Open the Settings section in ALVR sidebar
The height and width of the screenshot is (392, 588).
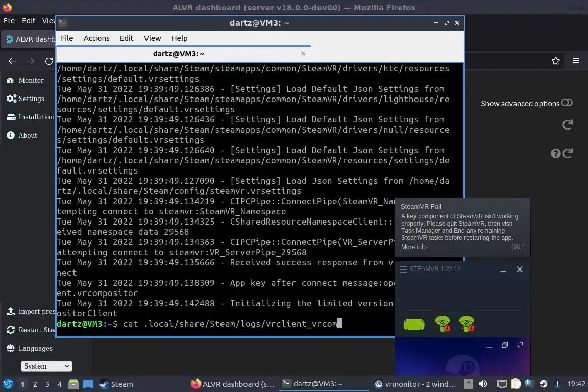pyautogui.click(x=26, y=99)
